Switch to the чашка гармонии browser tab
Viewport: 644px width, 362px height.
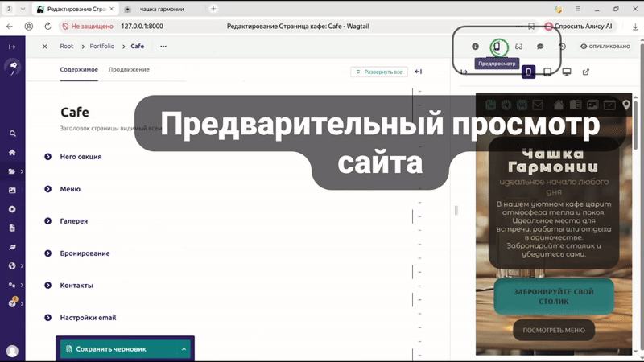point(162,9)
